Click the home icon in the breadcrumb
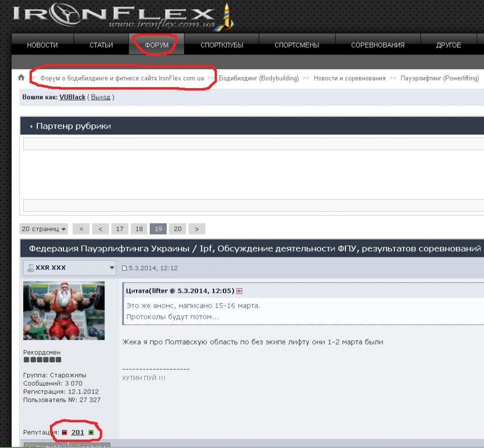Image resolution: width=484 pixels, height=448 pixels. [21, 78]
